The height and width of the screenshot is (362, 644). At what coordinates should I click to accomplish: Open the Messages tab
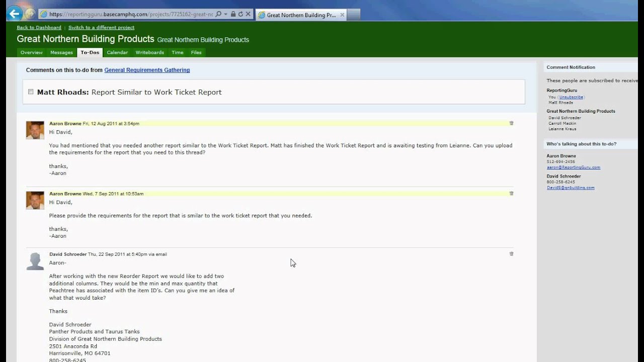(61, 52)
